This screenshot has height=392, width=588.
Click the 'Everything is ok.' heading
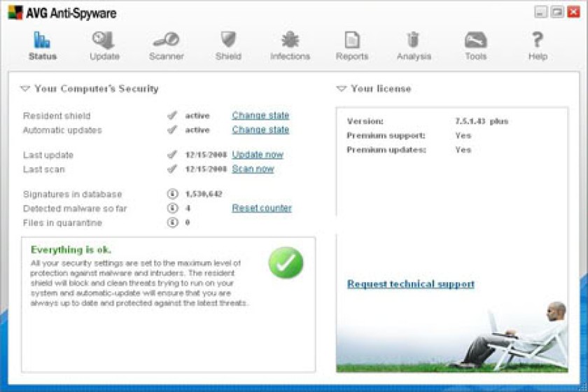click(71, 250)
